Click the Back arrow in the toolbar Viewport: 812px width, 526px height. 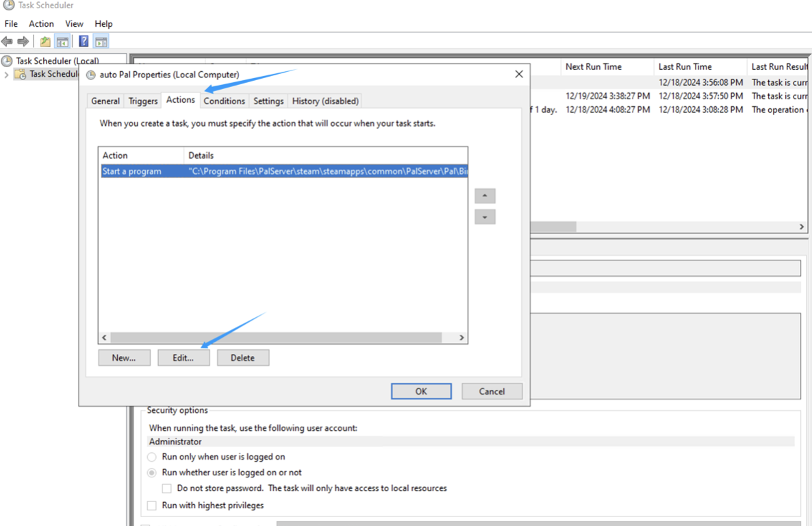7,41
